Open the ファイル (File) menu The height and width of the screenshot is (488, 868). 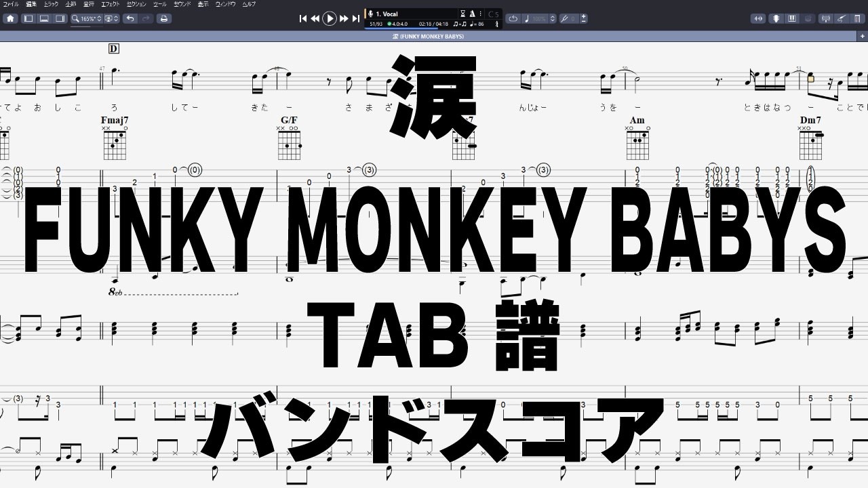tap(11, 4)
